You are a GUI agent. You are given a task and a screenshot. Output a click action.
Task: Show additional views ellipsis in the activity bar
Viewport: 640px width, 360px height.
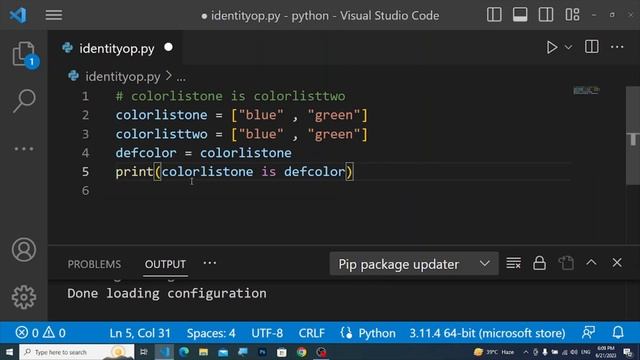[24, 149]
